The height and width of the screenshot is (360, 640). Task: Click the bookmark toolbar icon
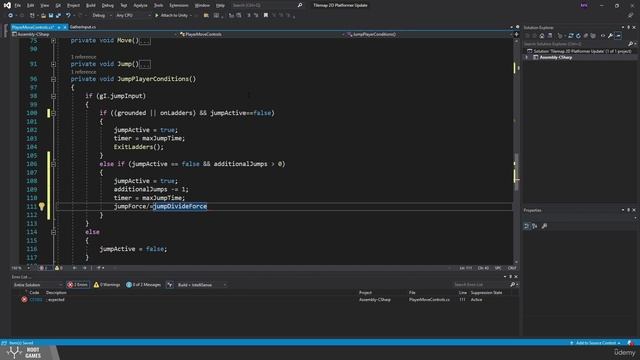click(266, 16)
